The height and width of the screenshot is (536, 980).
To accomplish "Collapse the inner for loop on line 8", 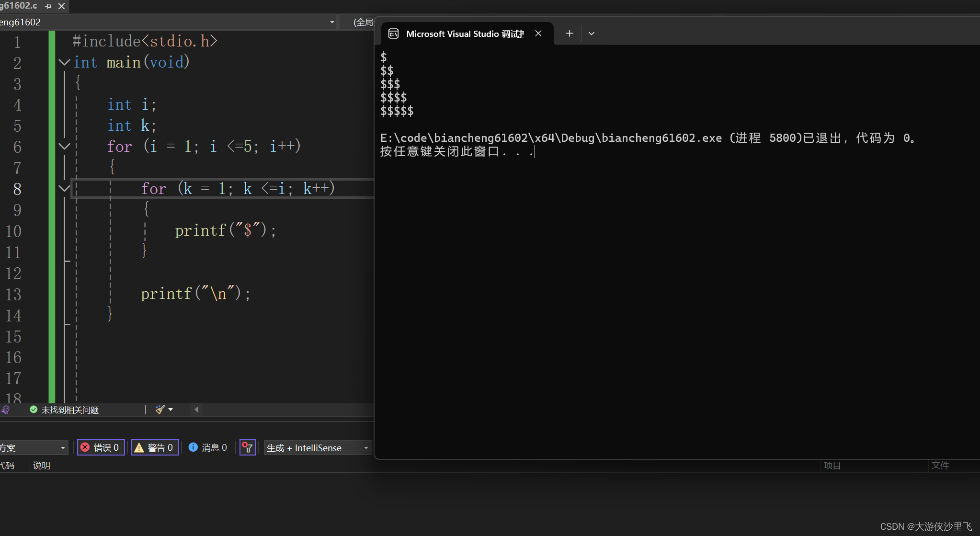I will pyautogui.click(x=64, y=188).
